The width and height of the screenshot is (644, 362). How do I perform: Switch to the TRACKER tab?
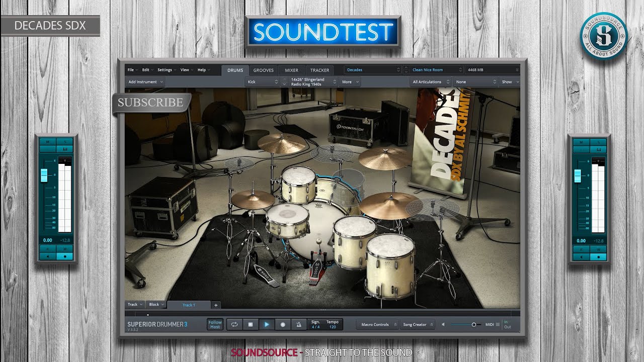click(x=319, y=70)
